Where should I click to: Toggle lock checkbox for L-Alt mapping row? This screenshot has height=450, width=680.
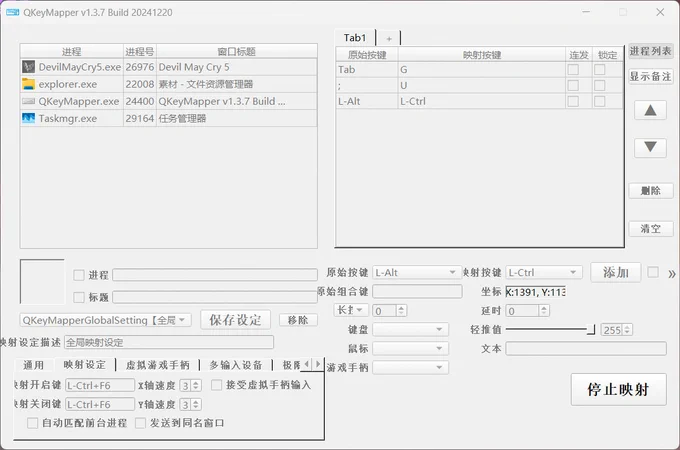pyautogui.click(x=600, y=101)
